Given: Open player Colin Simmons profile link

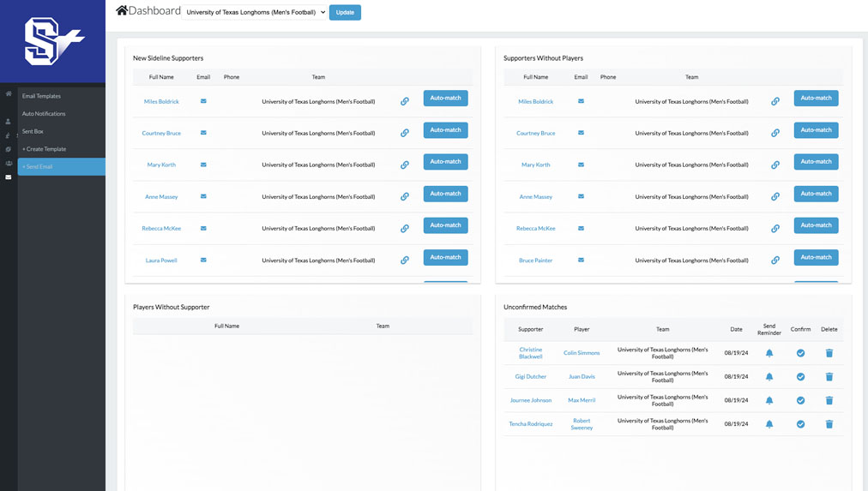Looking at the screenshot, I should pos(582,353).
